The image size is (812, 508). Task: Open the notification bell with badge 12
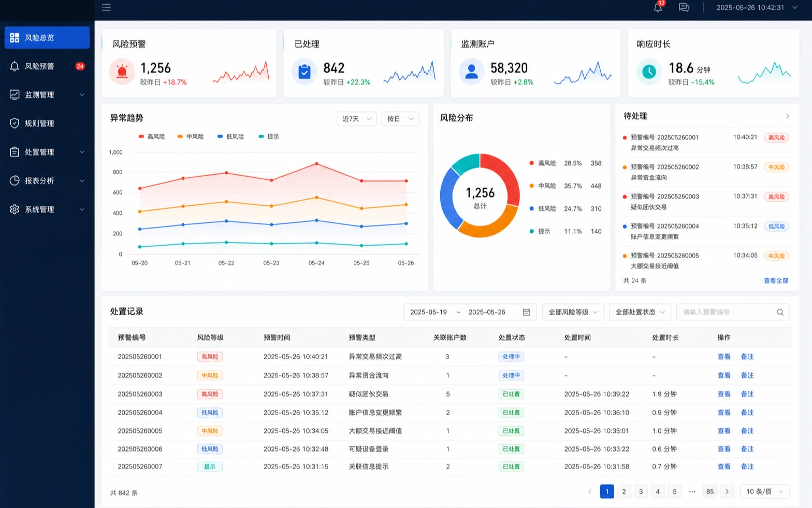click(x=658, y=7)
